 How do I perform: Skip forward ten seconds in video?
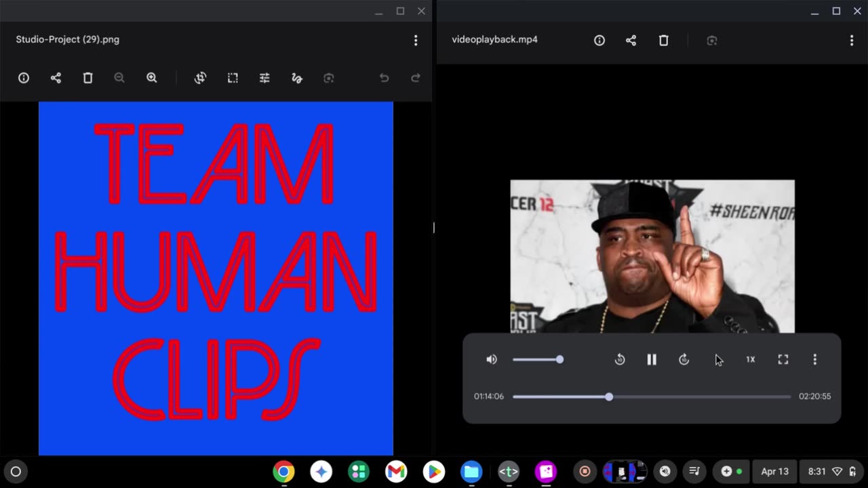pos(684,359)
